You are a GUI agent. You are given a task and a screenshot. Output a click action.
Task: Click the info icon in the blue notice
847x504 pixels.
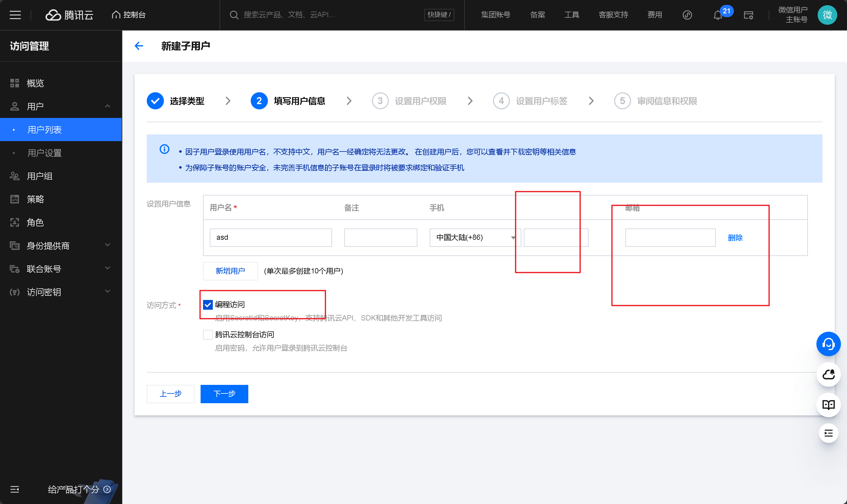point(165,149)
